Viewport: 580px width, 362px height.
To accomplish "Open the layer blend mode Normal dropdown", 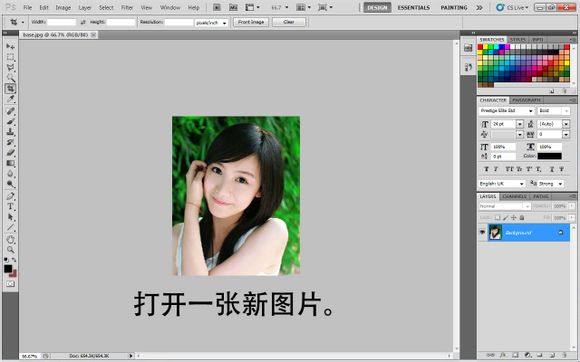I will tap(505, 206).
